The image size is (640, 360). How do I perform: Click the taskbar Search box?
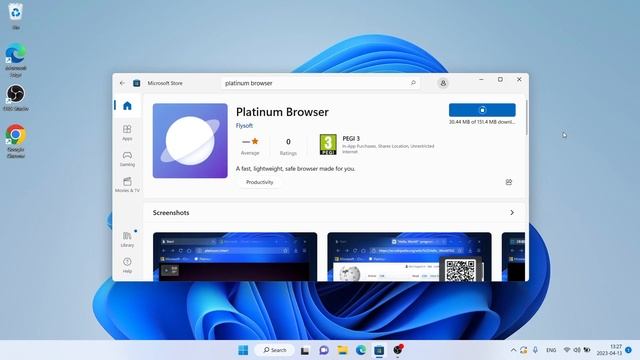point(274,350)
